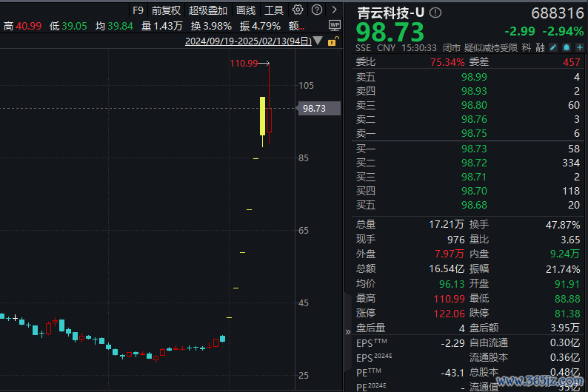Select 买四 bid price 98.70
Image resolution: width=588 pixels, height=392 pixels.
(474, 191)
